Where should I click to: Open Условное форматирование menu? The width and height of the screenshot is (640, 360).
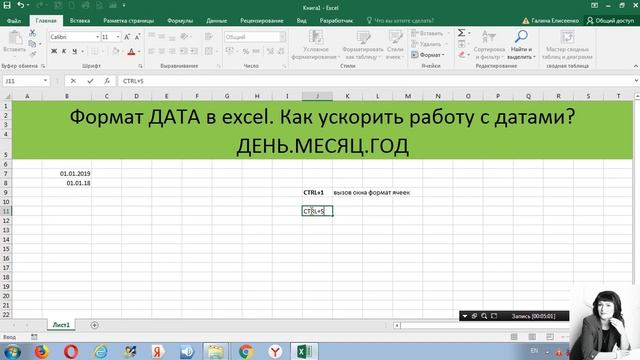315,45
